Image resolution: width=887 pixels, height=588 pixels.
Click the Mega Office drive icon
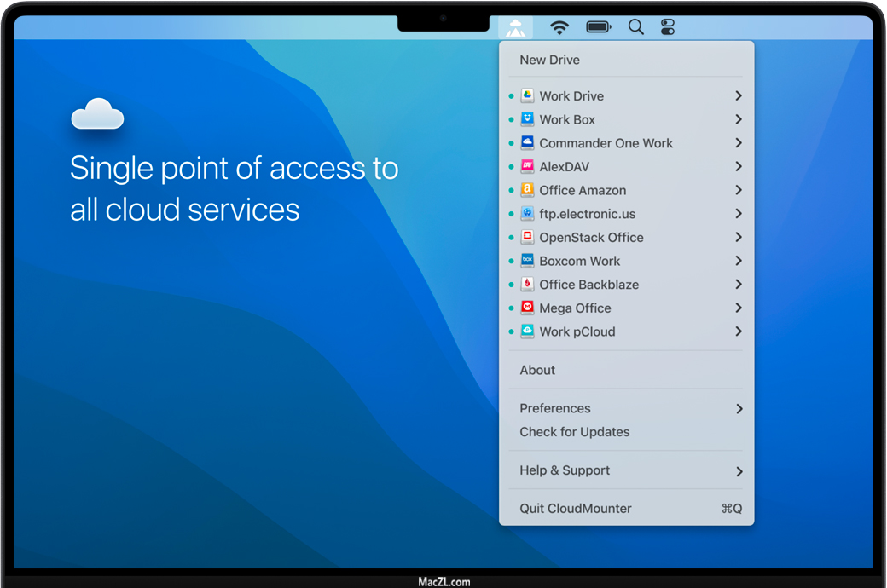click(527, 308)
